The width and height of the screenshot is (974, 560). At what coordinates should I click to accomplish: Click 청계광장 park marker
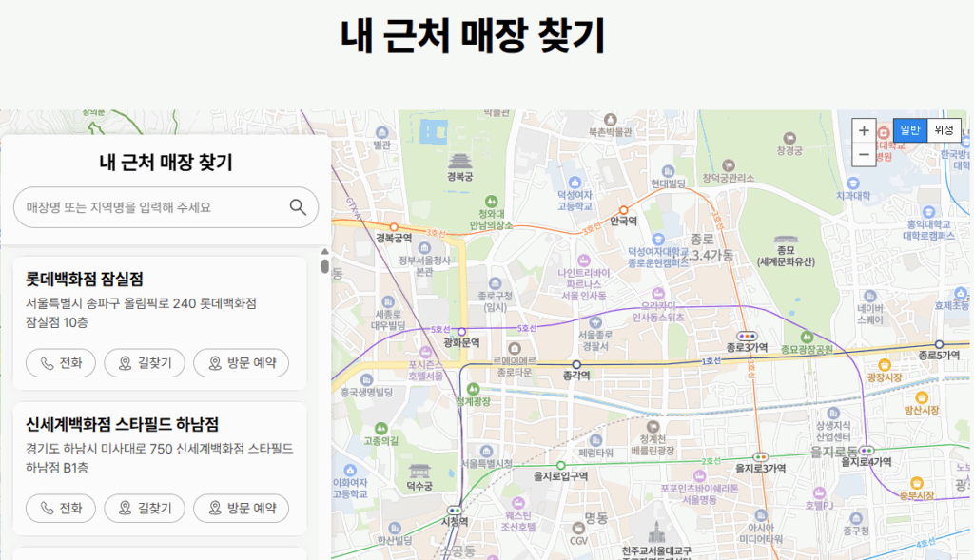click(x=474, y=389)
